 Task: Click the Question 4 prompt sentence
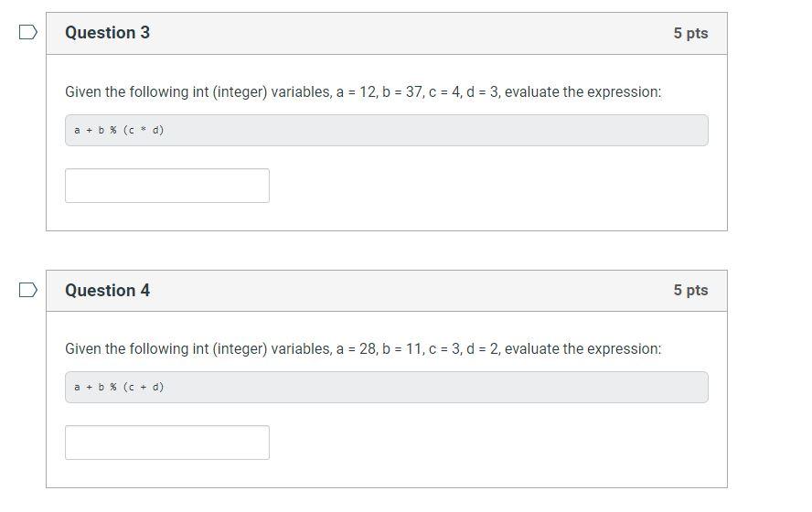click(363, 349)
